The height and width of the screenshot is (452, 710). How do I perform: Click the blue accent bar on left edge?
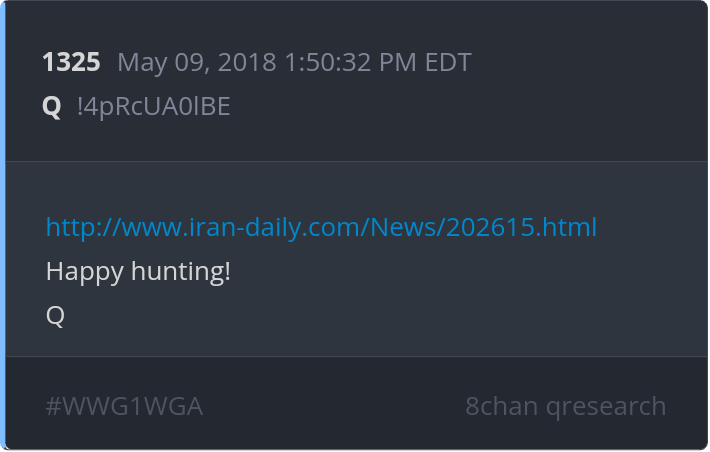click(x=3, y=226)
